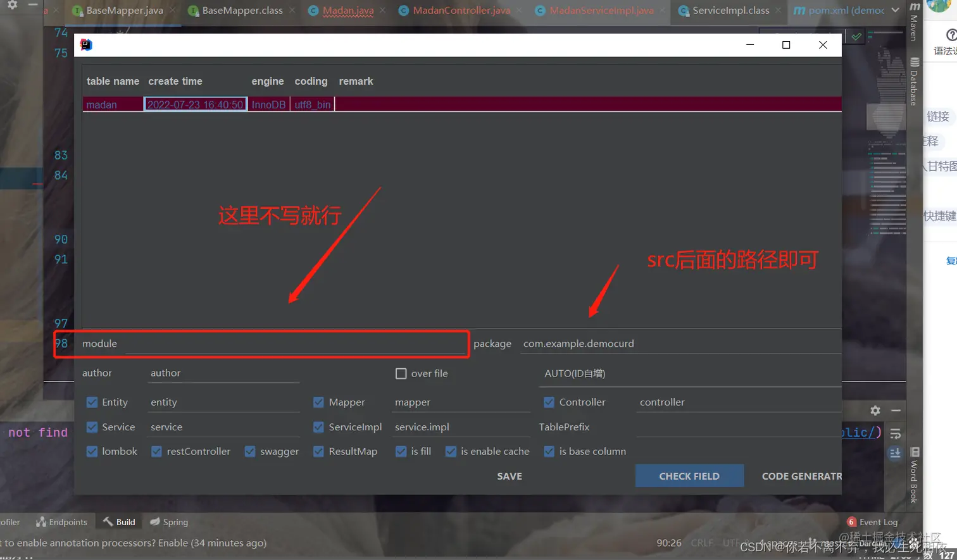Open the Build tool window

tap(119, 522)
